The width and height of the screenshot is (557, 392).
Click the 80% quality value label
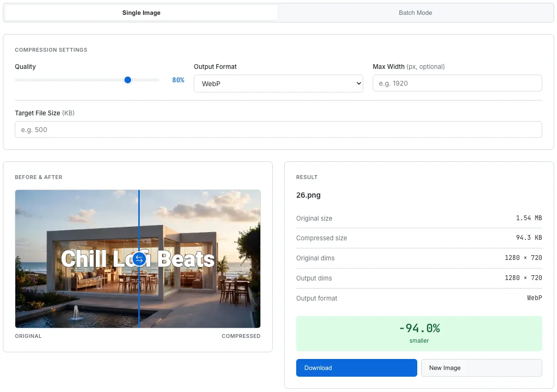coord(178,80)
